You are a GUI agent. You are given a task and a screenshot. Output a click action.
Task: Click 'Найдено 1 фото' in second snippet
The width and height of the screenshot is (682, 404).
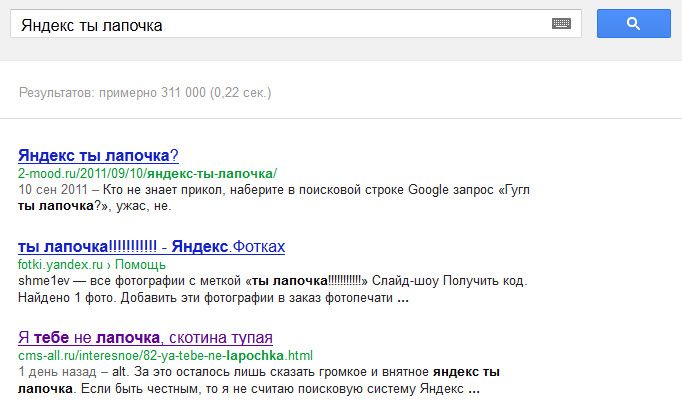(64, 297)
